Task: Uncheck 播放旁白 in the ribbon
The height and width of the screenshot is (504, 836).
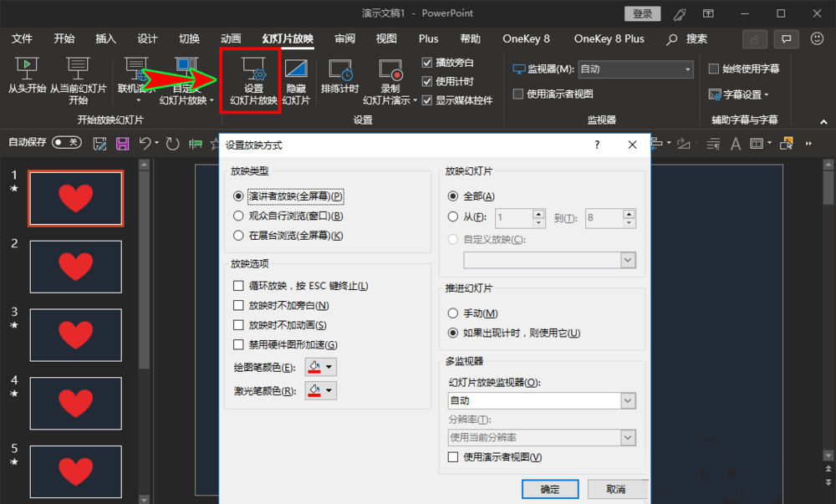Action: click(x=427, y=62)
